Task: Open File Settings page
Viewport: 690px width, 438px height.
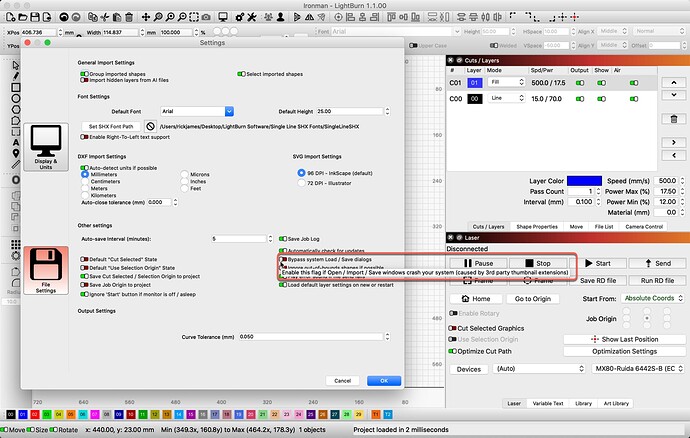Action: coord(46,270)
